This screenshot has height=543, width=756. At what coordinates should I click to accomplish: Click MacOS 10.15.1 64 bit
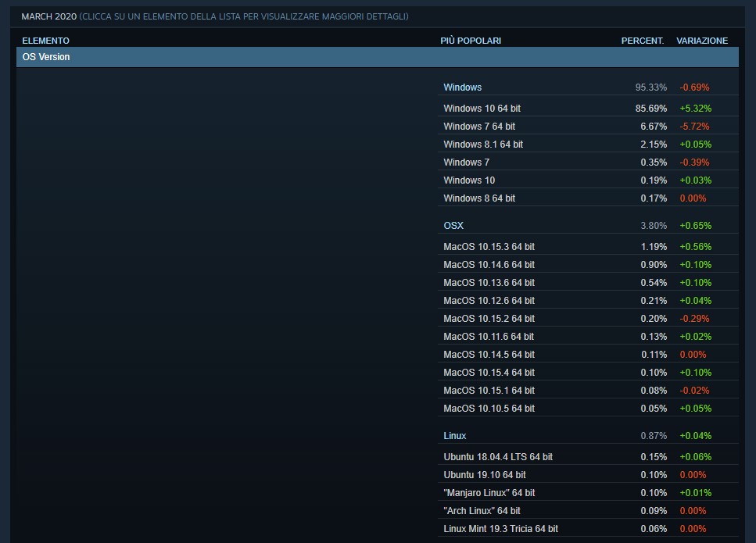(x=588, y=391)
